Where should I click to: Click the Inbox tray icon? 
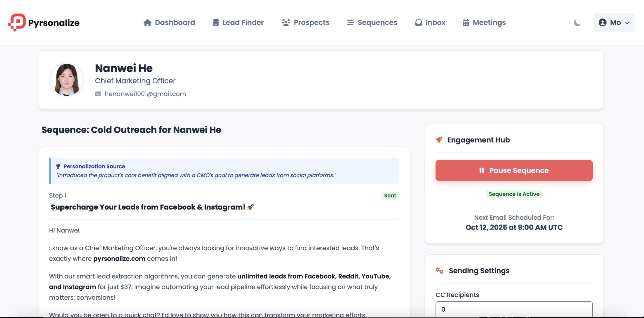pos(418,23)
